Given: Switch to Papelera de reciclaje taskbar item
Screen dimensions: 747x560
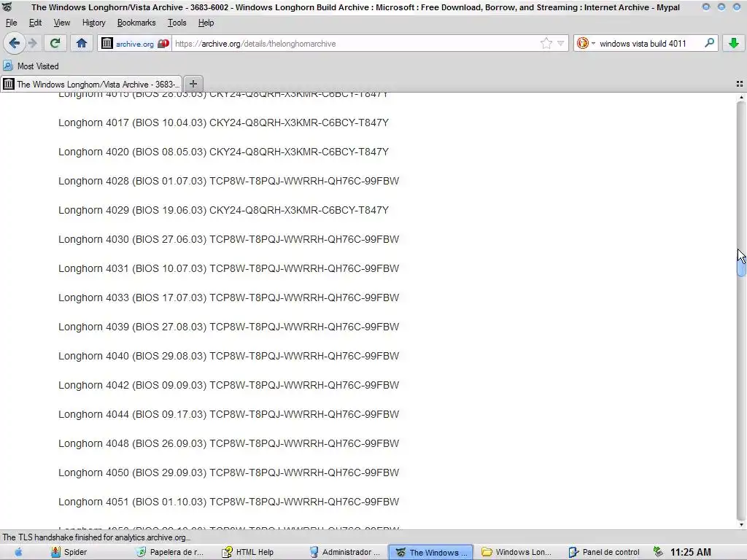Looking at the screenshot, I should tap(170, 553).
